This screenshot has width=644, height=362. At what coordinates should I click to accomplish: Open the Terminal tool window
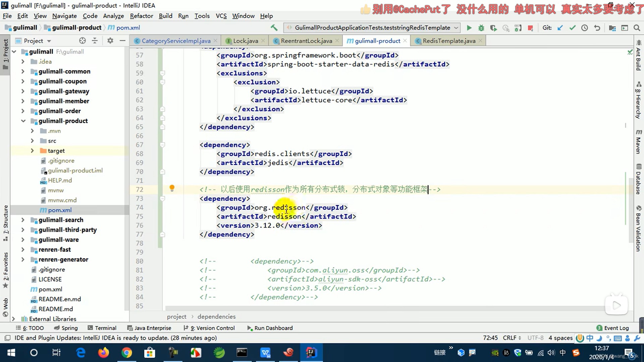pyautogui.click(x=102, y=328)
